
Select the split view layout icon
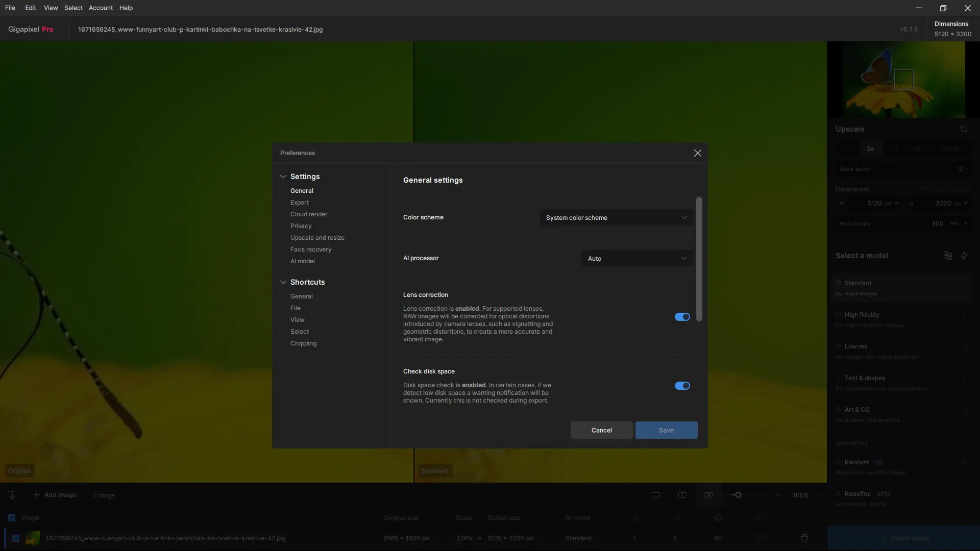[682, 495]
